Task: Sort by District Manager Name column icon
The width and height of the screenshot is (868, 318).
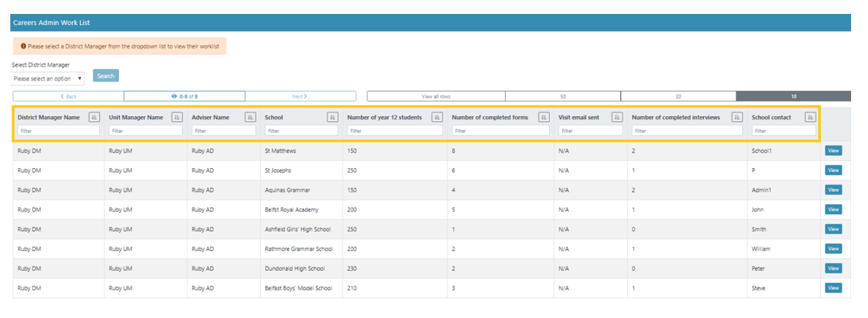Action: pyautogui.click(x=94, y=118)
